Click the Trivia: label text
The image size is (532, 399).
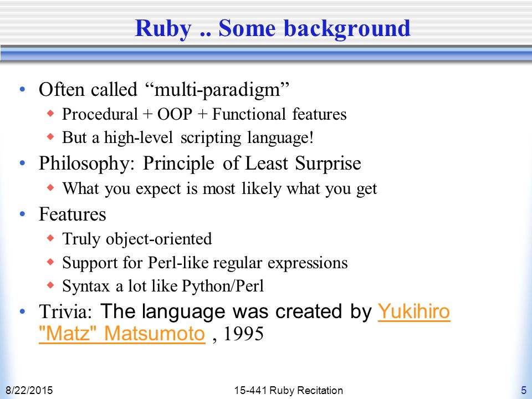65,311
